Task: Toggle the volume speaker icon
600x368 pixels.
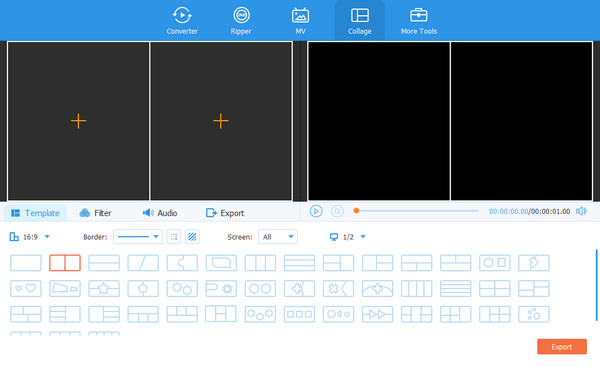Action: pyautogui.click(x=581, y=211)
